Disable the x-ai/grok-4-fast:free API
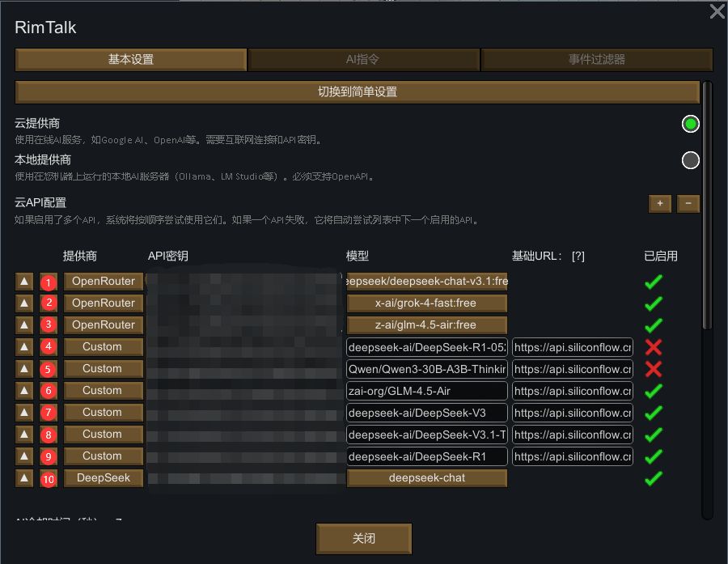This screenshot has height=564, width=728. pos(654,303)
